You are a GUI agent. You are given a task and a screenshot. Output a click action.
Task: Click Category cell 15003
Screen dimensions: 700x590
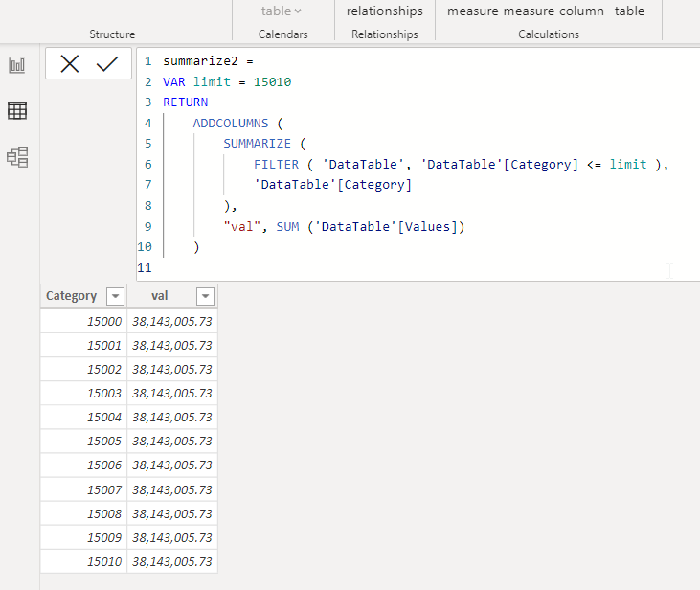coord(84,393)
